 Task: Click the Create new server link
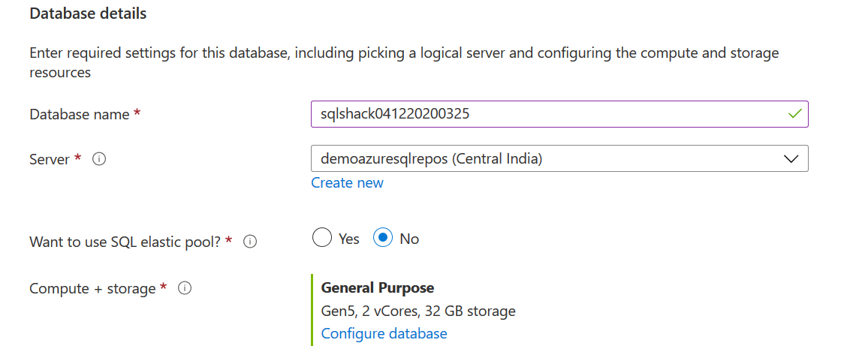point(347,183)
